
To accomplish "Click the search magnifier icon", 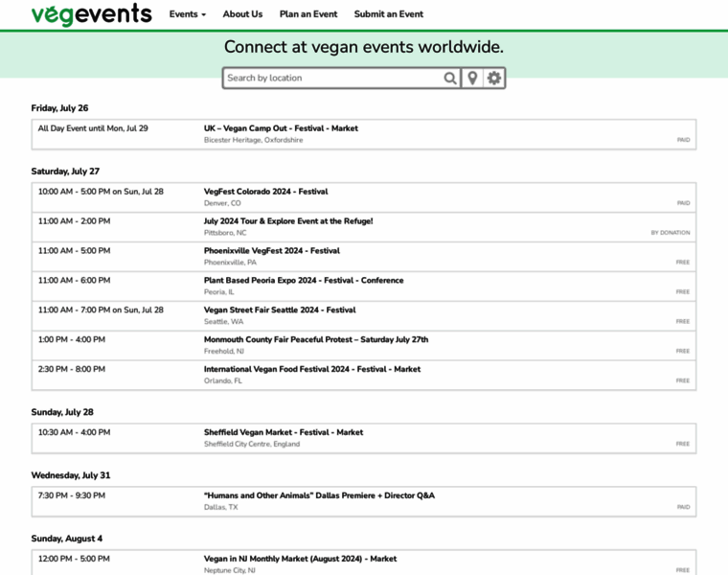I will point(450,79).
